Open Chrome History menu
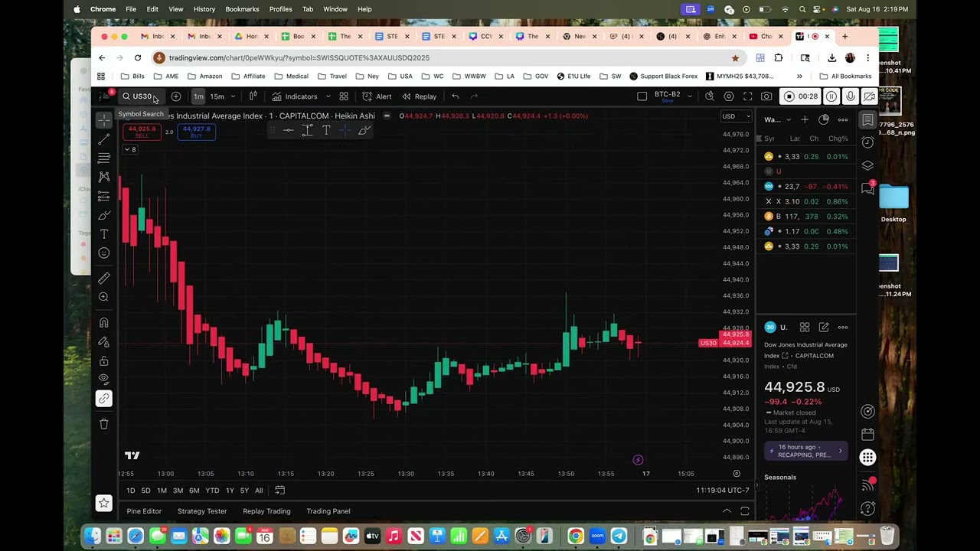This screenshot has height=551, width=980. (x=204, y=9)
